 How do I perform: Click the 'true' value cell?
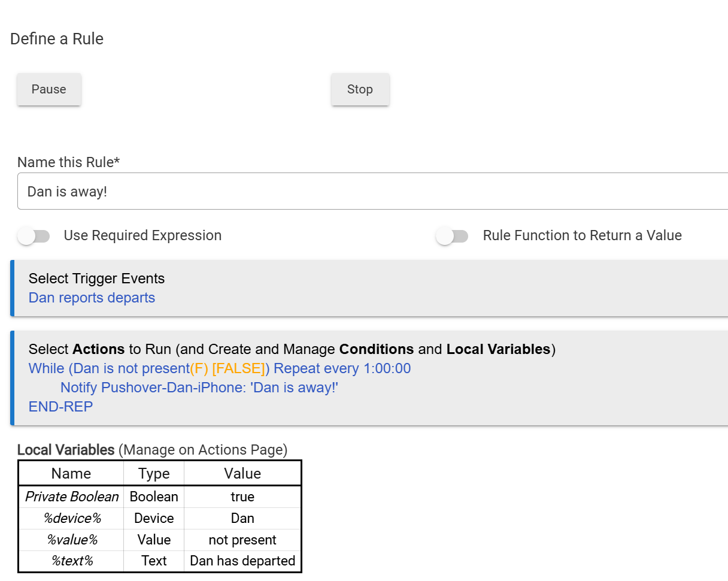(242, 497)
